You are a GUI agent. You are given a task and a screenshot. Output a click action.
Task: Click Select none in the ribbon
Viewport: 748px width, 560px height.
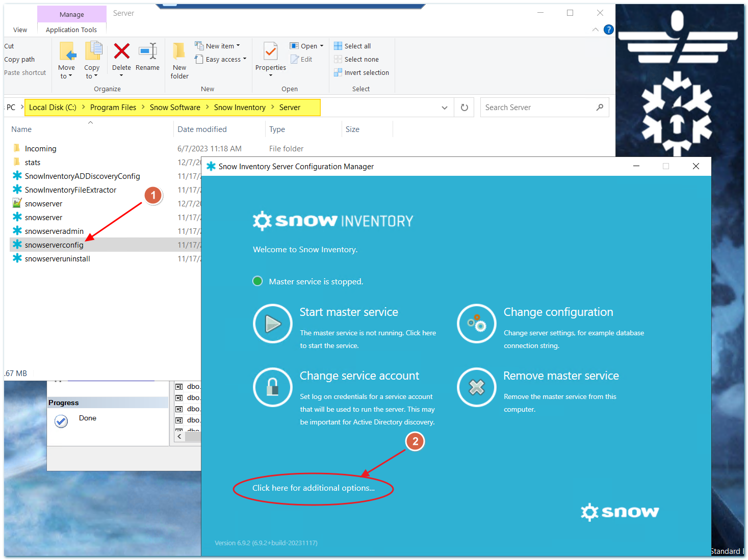tap(356, 59)
